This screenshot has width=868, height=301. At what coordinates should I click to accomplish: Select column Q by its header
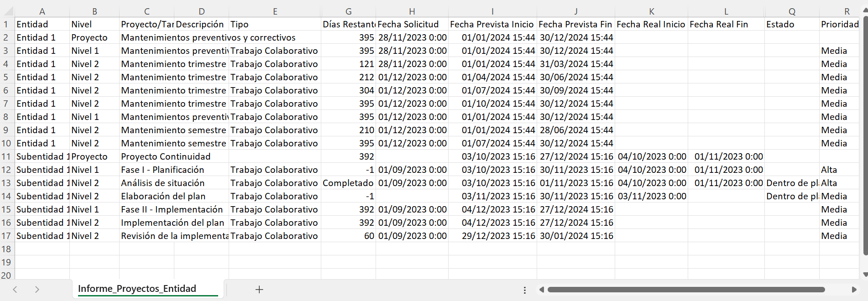pos(792,11)
